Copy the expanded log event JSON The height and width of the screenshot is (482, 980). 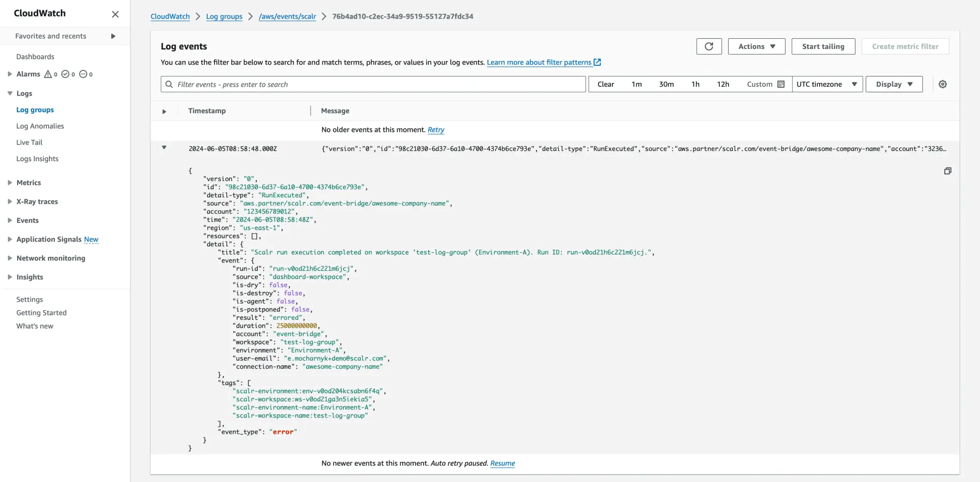click(x=948, y=171)
